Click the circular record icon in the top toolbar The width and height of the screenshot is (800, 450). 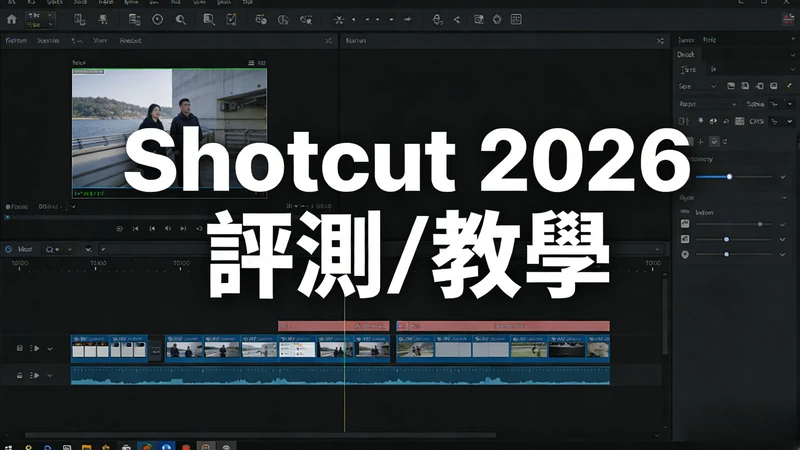(x=158, y=19)
